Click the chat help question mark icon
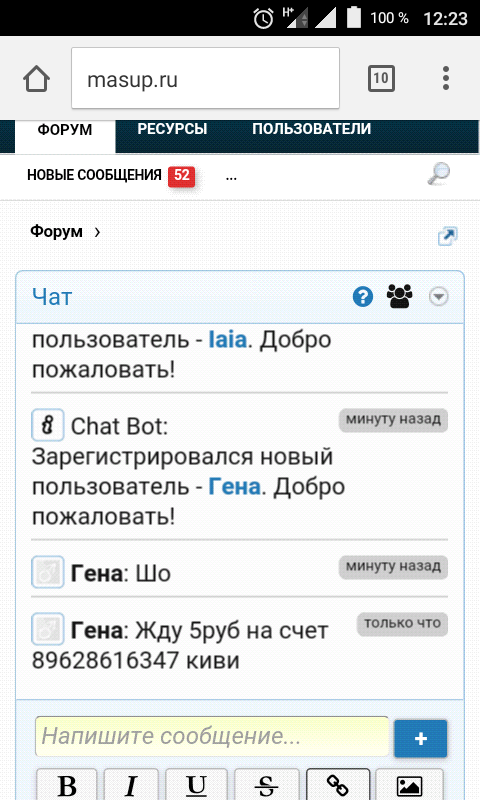Viewport: 480px width, 800px height. (x=363, y=296)
